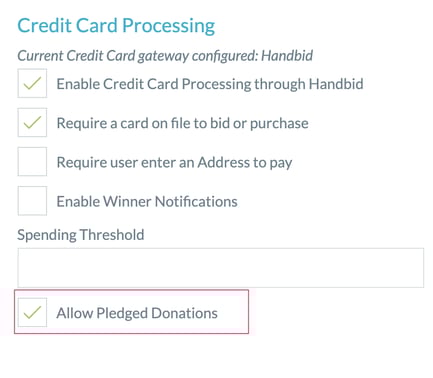
Task: Click the Require a card on file label text
Action: [x=182, y=124]
